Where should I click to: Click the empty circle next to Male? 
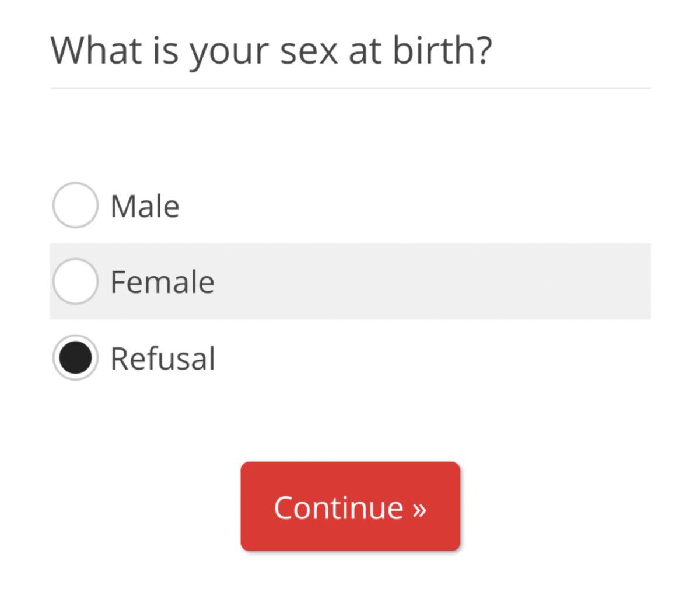[x=75, y=205]
